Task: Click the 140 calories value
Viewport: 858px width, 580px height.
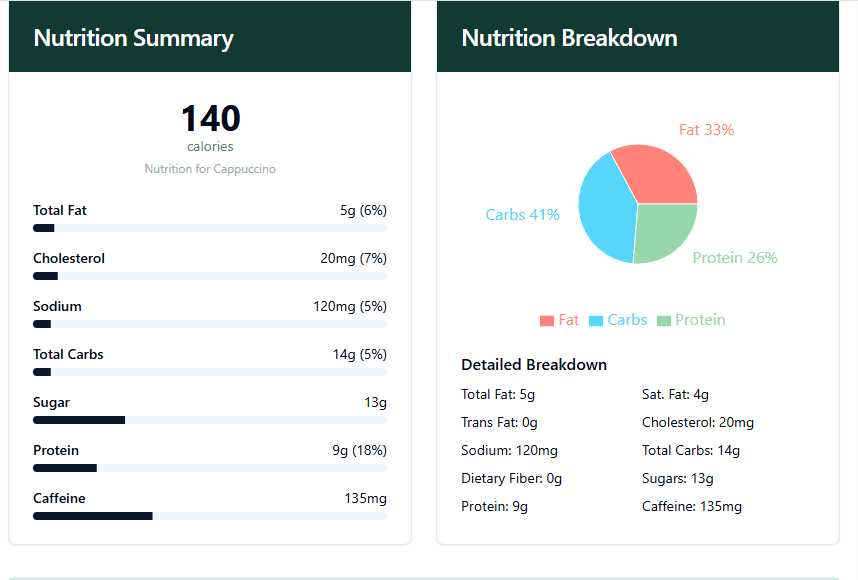Action: pos(210,118)
